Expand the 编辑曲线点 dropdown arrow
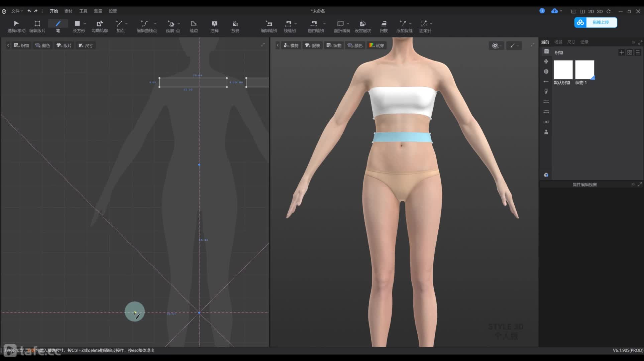The image size is (644, 361). click(x=155, y=23)
